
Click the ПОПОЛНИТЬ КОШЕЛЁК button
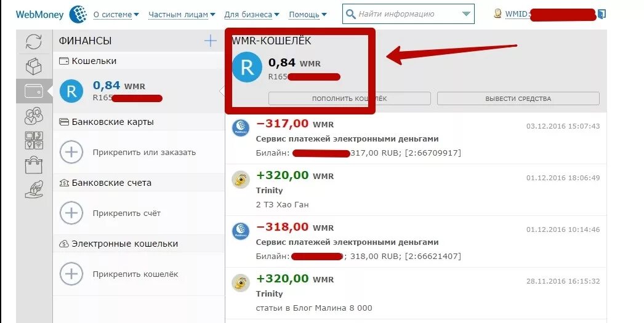[x=350, y=98]
